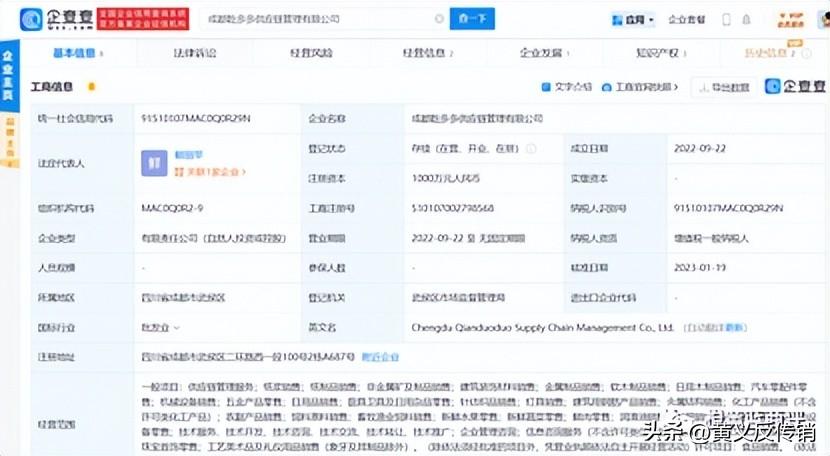Switch to the 企业发展 tab
Screen dimensions: 830x456
coord(544,53)
